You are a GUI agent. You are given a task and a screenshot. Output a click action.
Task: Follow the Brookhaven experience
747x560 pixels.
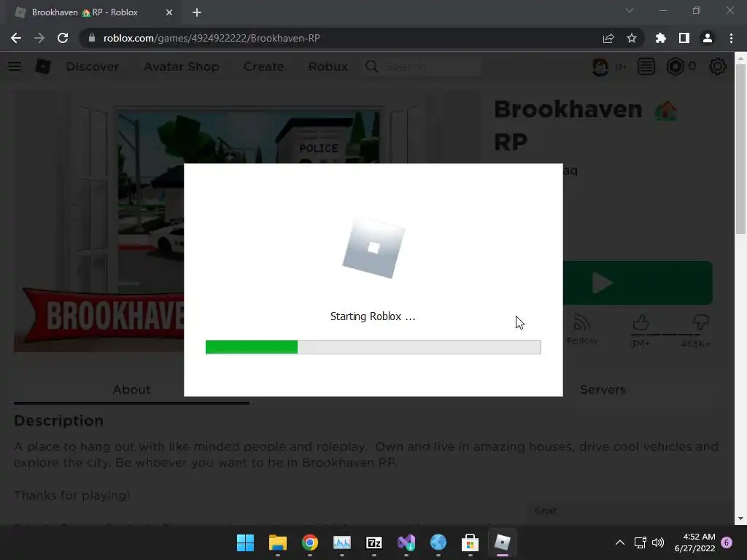581,330
